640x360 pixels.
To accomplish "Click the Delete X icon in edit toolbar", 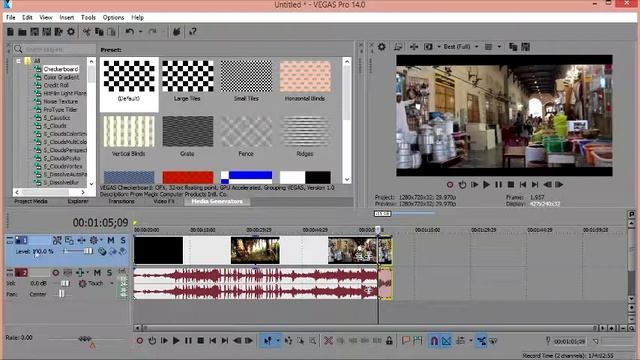I will (328, 340).
